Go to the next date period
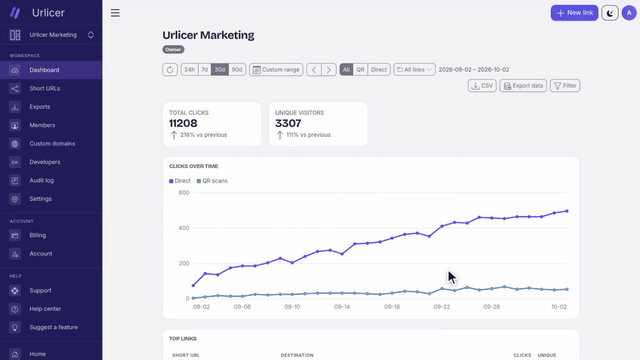The width and height of the screenshot is (640, 360). [329, 70]
